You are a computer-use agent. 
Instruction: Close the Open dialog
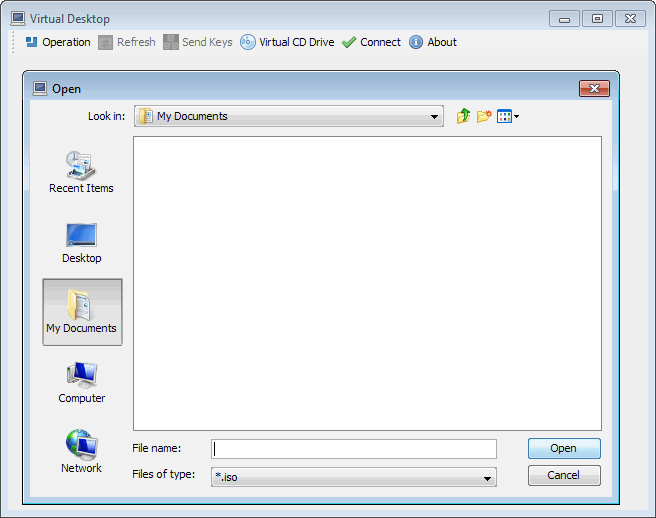(594, 88)
